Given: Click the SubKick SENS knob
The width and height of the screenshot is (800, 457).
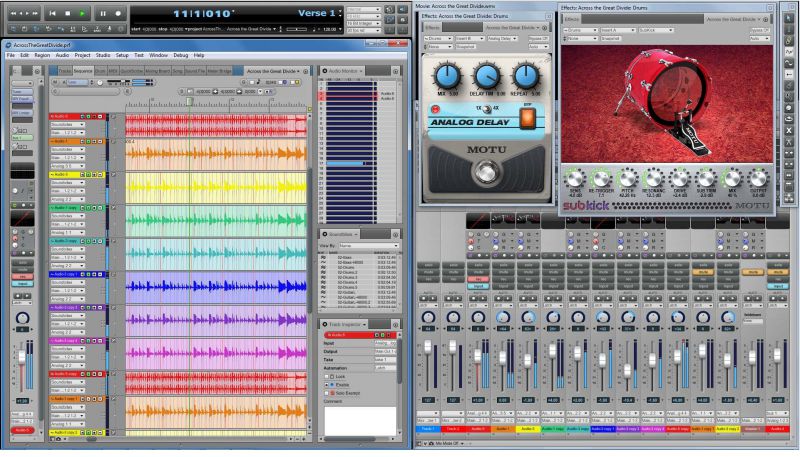Looking at the screenshot, I should coord(575,179).
